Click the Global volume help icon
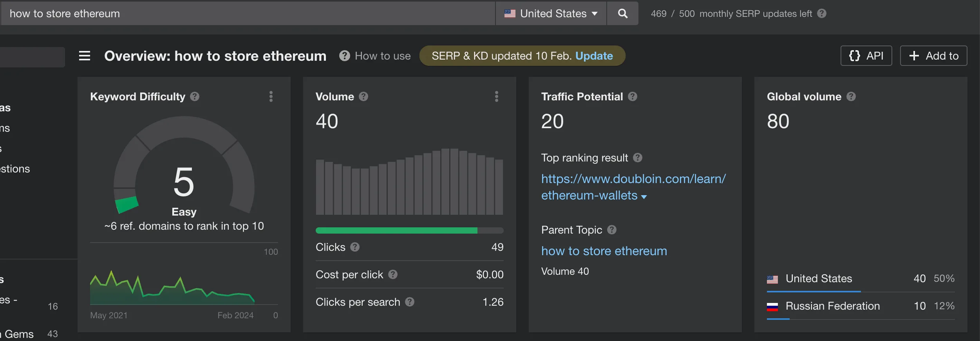The image size is (980, 341). [x=851, y=96]
